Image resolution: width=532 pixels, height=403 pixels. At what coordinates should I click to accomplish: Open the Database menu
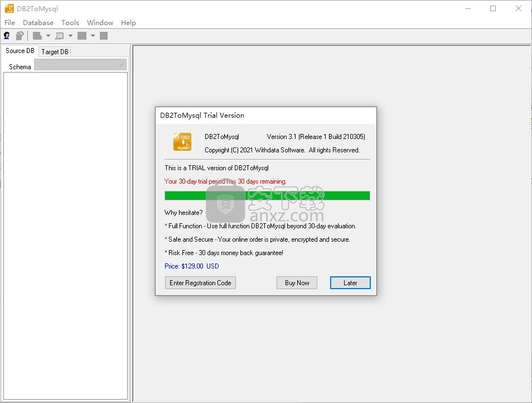click(x=38, y=23)
